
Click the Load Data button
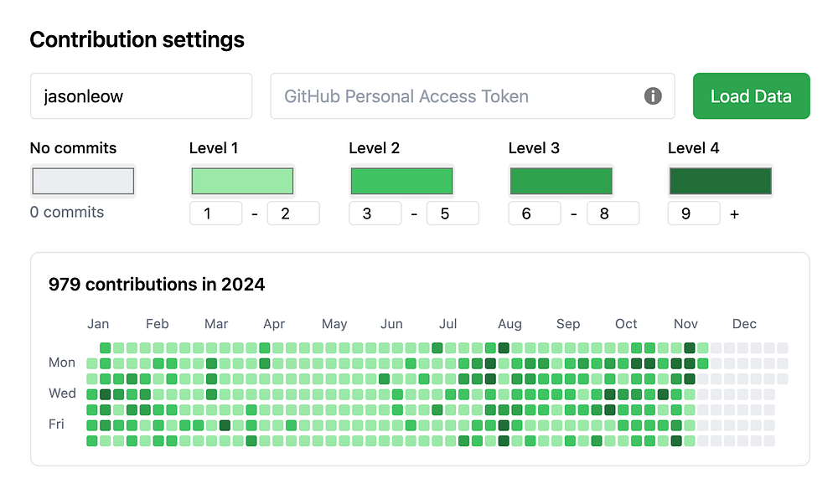pos(751,96)
